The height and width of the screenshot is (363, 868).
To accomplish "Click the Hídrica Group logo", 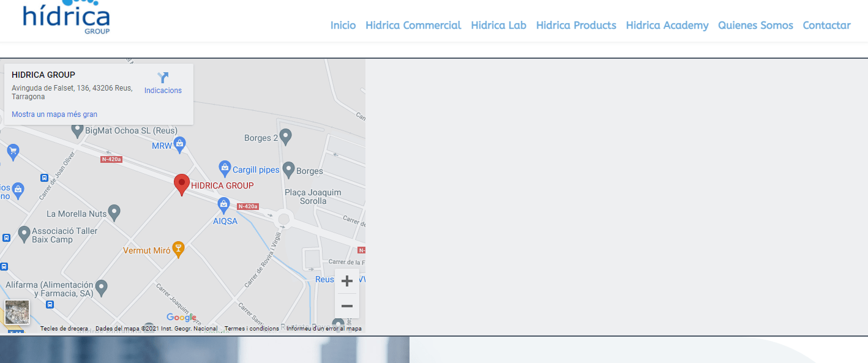I will (66, 17).
